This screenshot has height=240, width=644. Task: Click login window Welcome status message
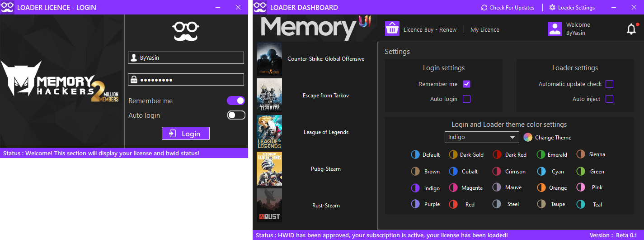click(101, 153)
